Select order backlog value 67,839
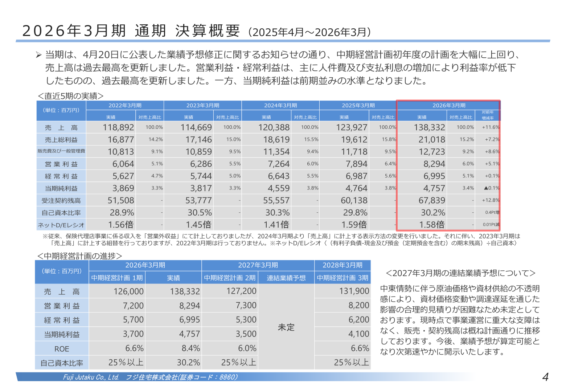 (432, 200)
